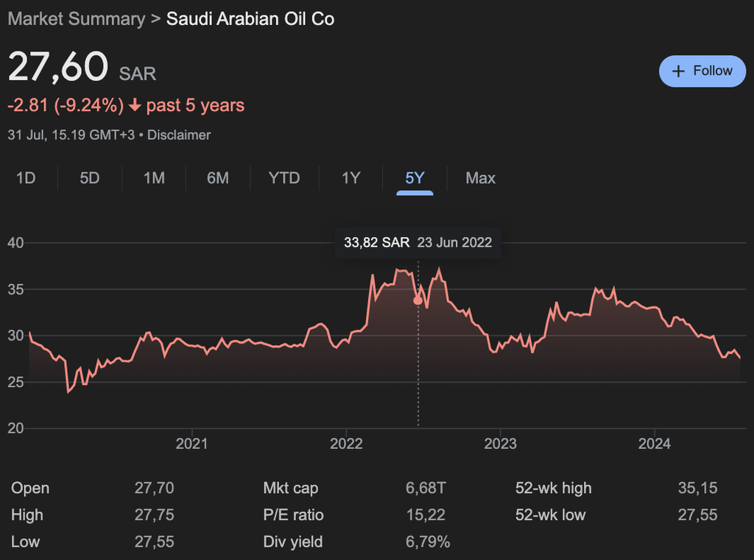This screenshot has height=560, width=754.
Task: Click the 2021 label on chart axis
Action: (x=191, y=443)
